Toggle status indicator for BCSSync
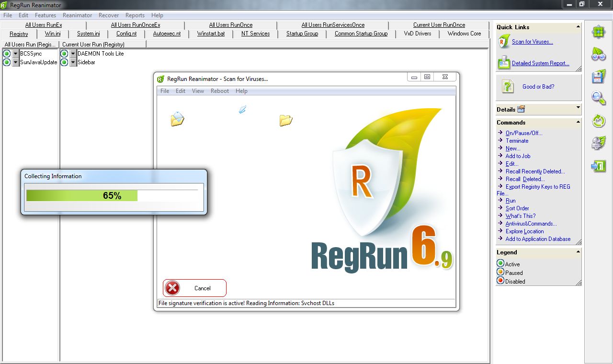This screenshot has width=613, height=364. pos(7,54)
